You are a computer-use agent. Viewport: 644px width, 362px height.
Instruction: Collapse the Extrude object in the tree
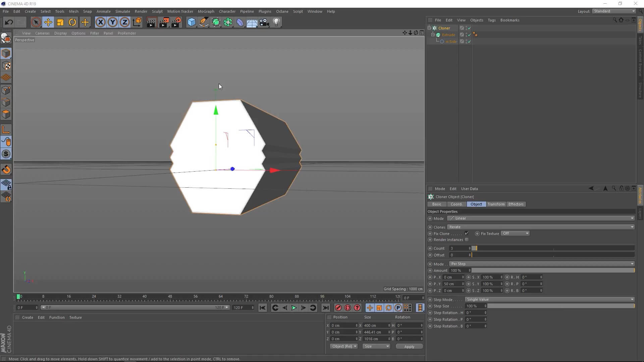433,35
